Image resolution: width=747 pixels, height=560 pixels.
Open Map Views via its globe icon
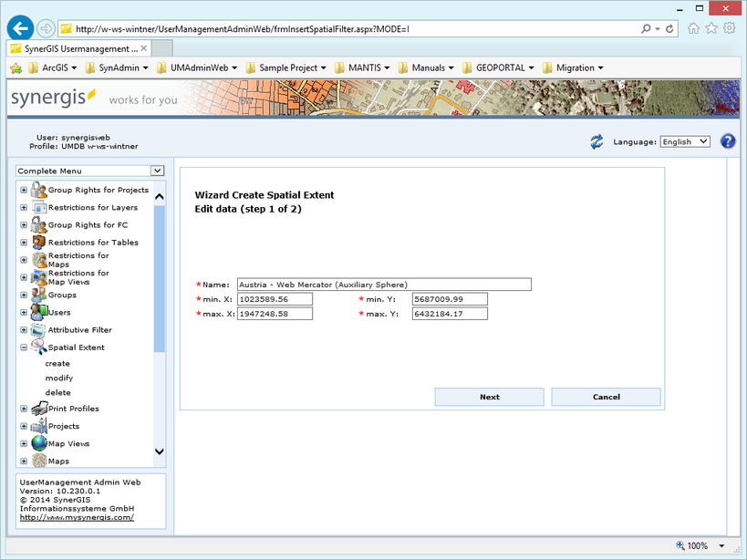pos(38,443)
